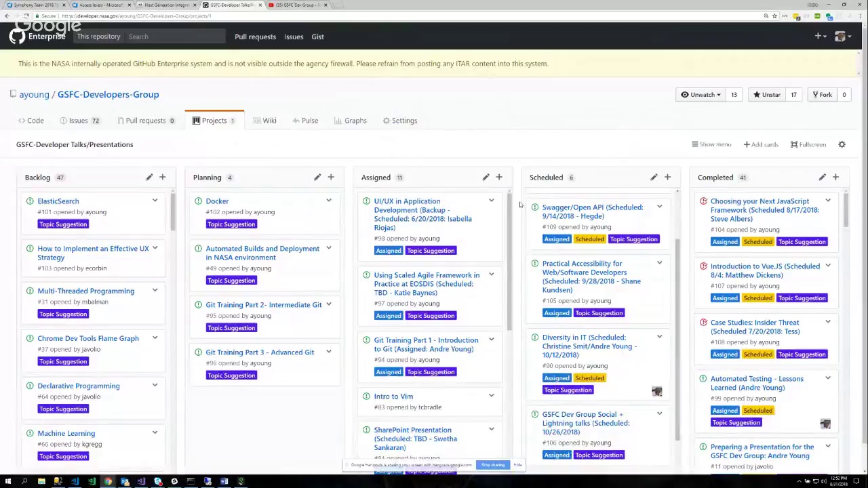Expand the ElasticSearch card dropdown arrow
Viewport: 868px width, 488px height.
155,201
